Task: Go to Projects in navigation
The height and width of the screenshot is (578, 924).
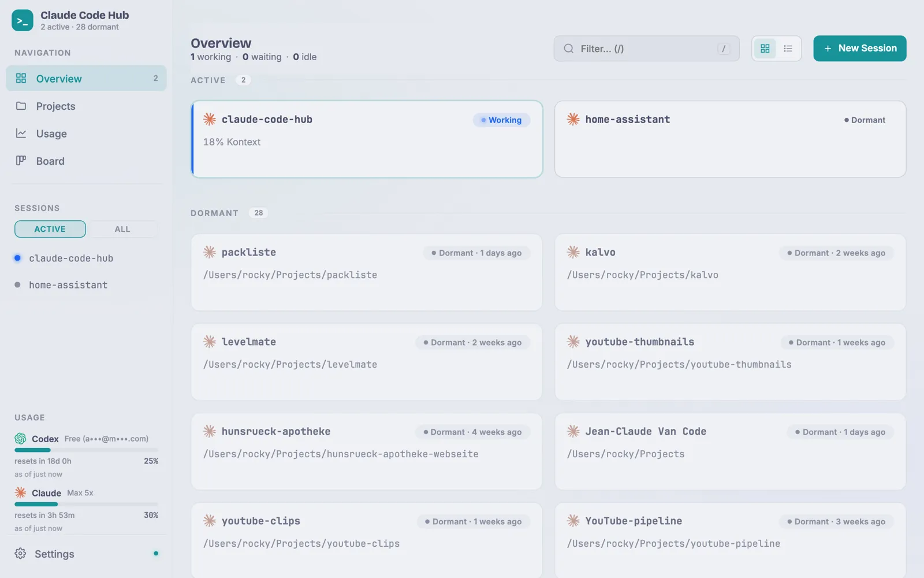Action: click(86, 106)
